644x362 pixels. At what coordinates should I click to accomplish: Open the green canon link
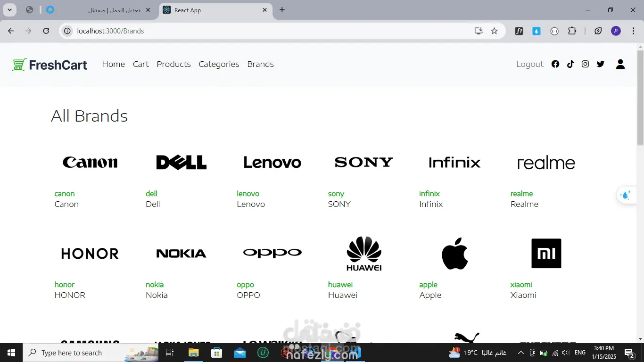pos(65,194)
